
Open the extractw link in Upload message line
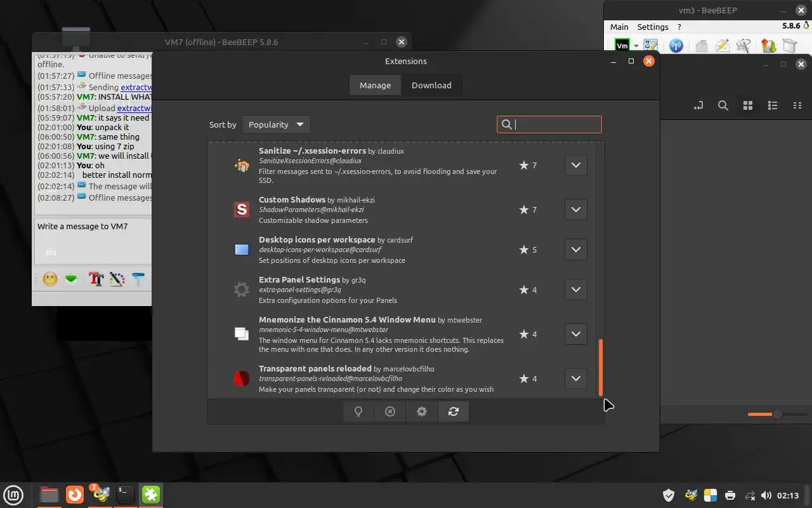134,108
